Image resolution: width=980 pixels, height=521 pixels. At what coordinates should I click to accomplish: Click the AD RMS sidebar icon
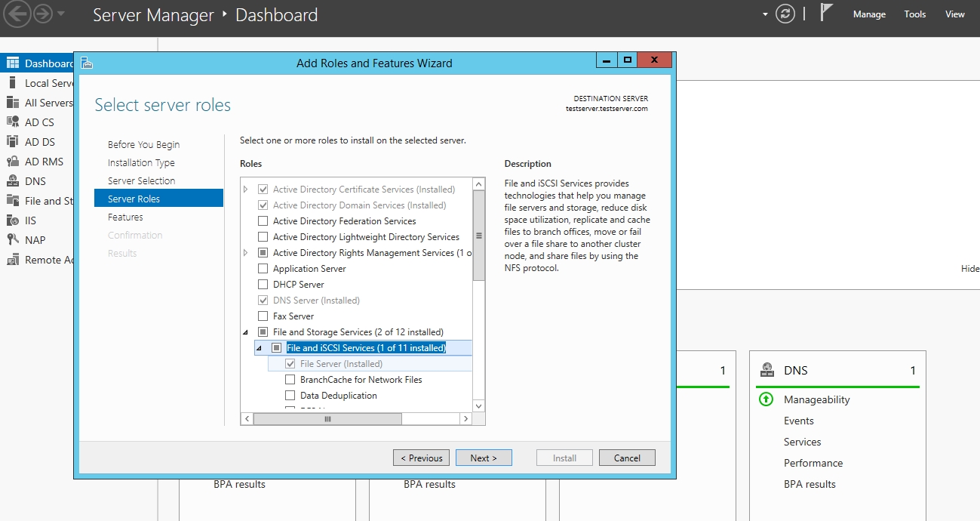click(x=13, y=162)
